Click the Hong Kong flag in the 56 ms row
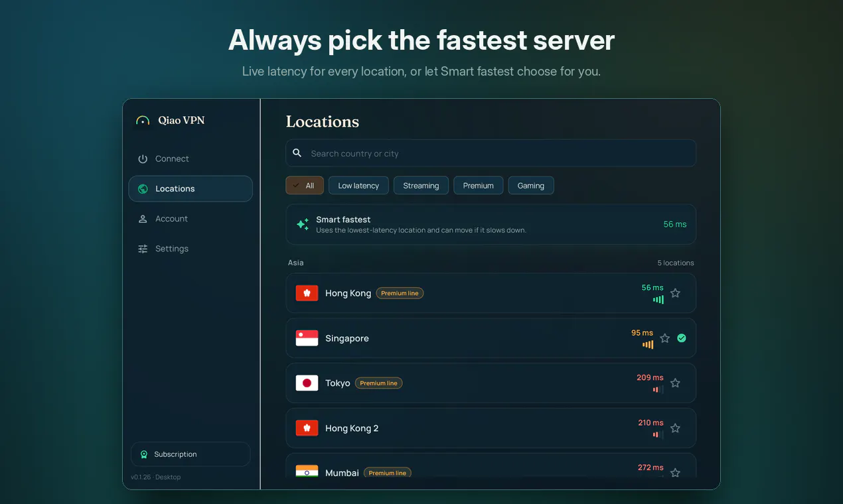Screen dimensions: 843x504 [307, 293]
